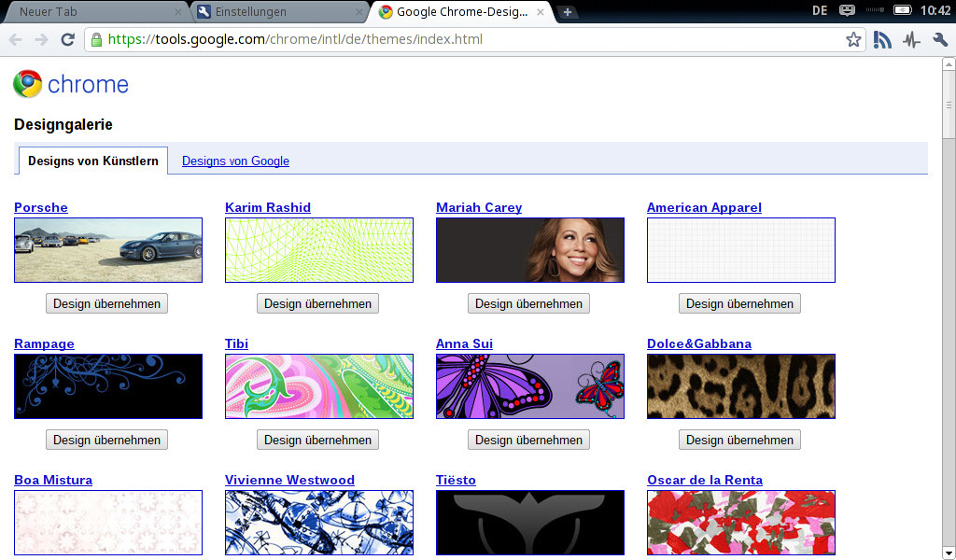The width and height of the screenshot is (956, 560).
Task: Click the Boa Mistura pale pattern thumbnail
Action: (x=108, y=523)
